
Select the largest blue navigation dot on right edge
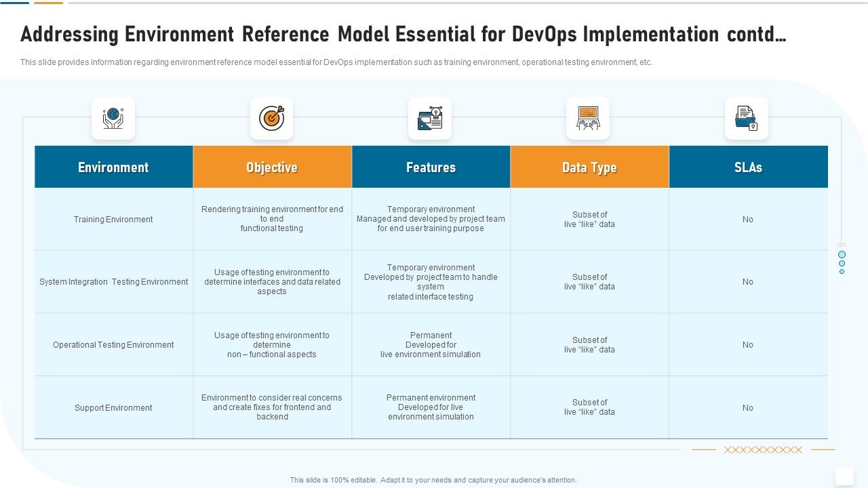tap(843, 256)
